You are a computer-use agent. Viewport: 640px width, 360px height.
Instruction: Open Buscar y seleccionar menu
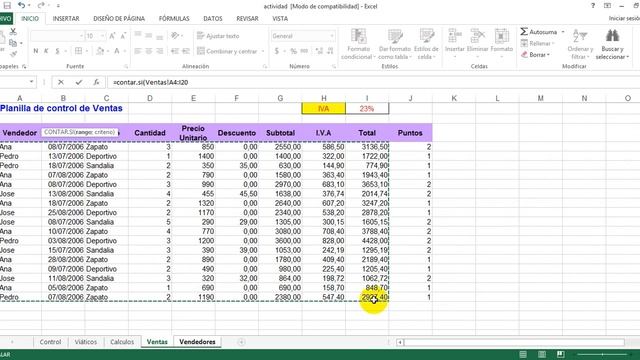coord(612,44)
